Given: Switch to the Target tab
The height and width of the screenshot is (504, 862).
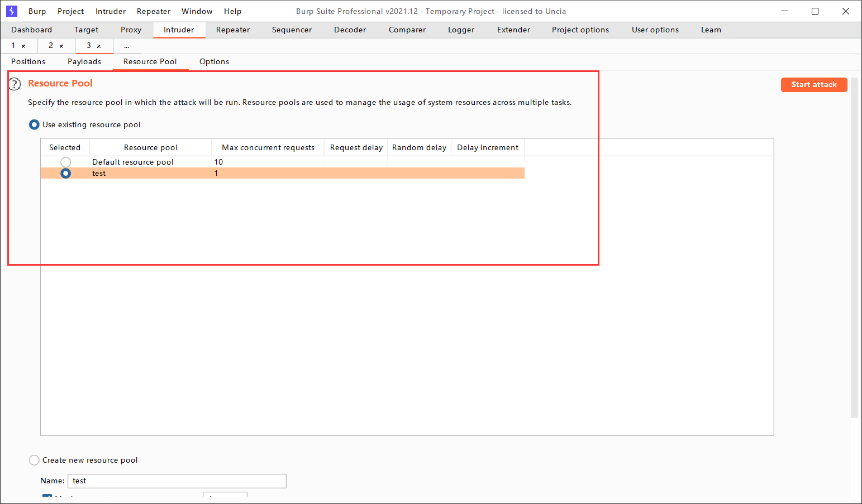Looking at the screenshot, I should pyautogui.click(x=86, y=30).
